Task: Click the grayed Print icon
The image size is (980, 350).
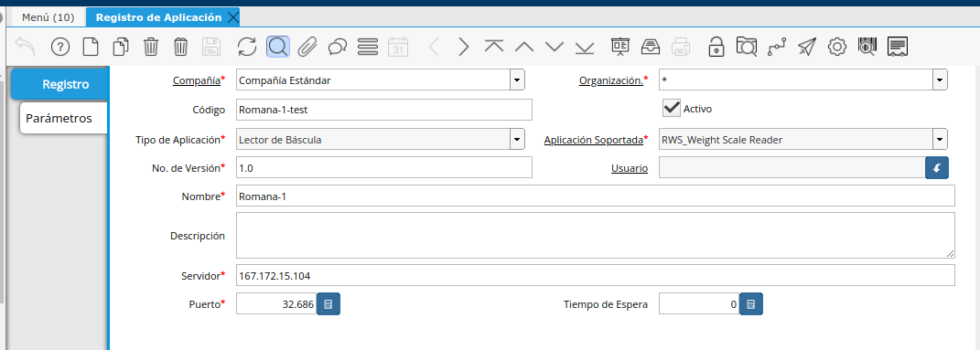Action: 681,47
